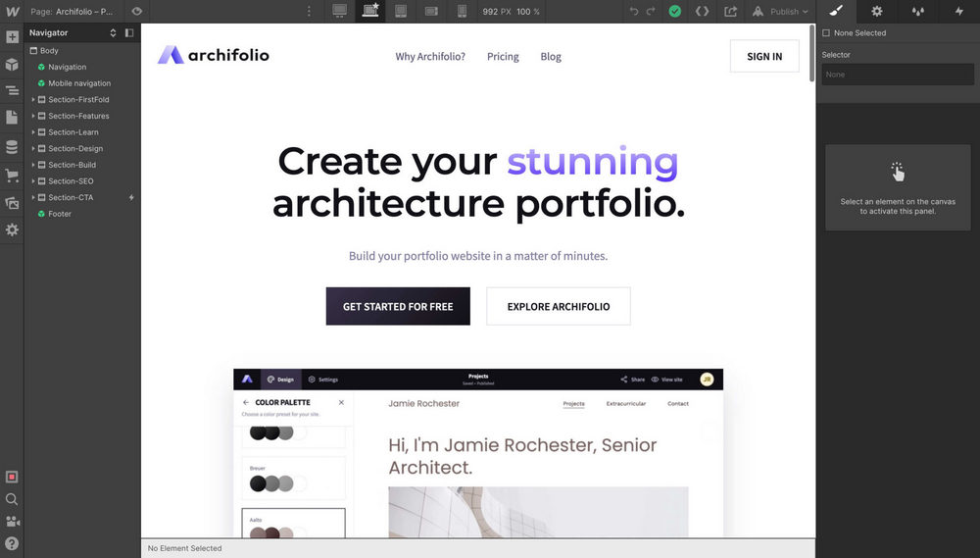
Task: Open the CMS Collections database icon
Action: pyautogui.click(x=12, y=147)
